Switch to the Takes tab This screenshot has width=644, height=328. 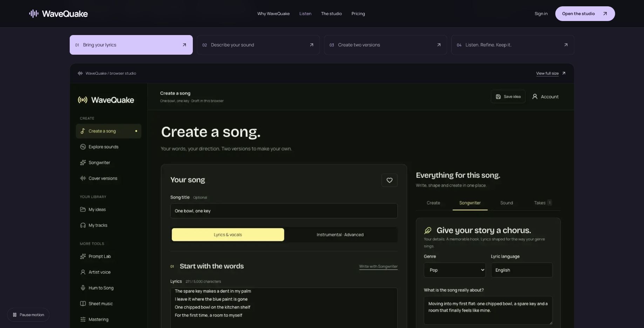coord(543,203)
